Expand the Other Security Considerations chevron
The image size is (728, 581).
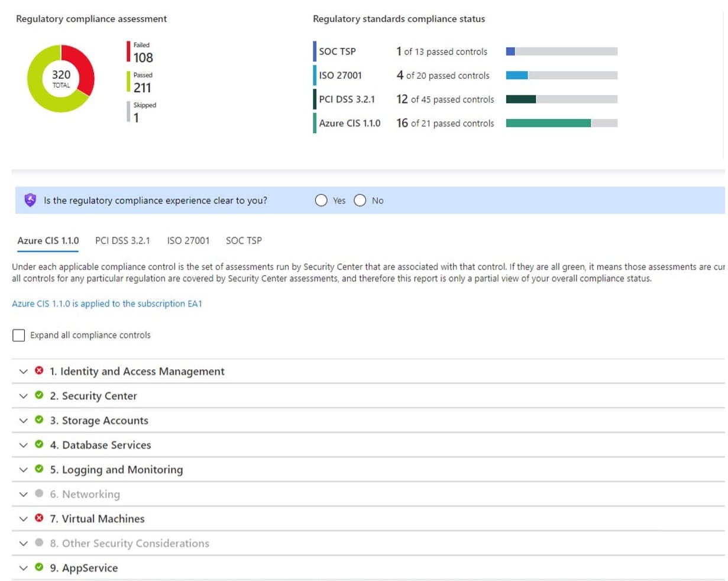(x=23, y=543)
